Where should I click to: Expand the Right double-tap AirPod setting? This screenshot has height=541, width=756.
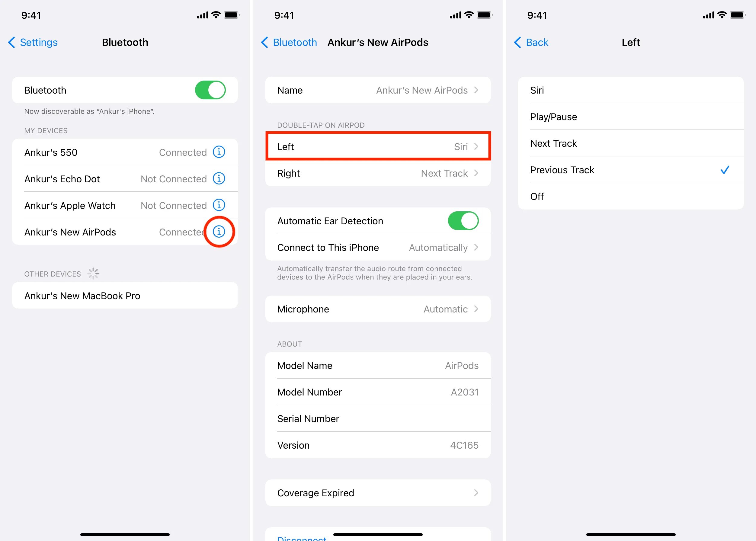378,173
